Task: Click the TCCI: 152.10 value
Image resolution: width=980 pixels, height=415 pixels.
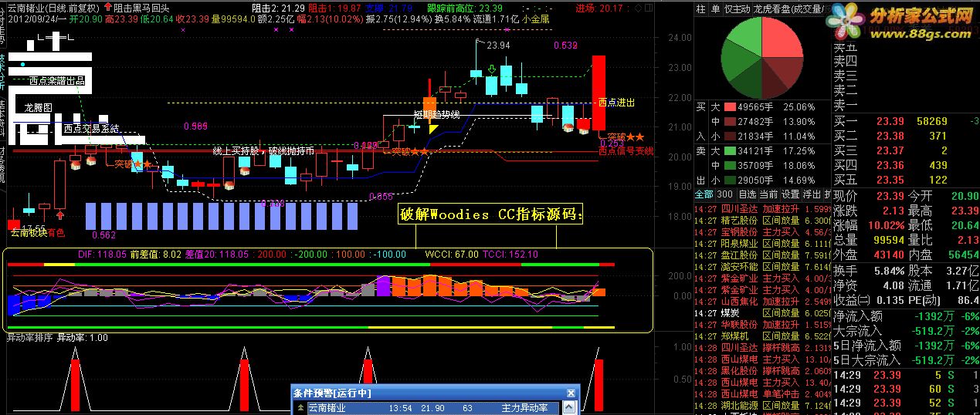Action: (510, 254)
